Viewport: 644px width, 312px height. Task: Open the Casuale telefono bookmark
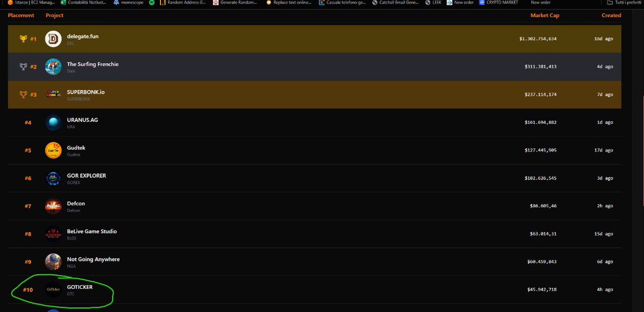(x=341, y=3)
